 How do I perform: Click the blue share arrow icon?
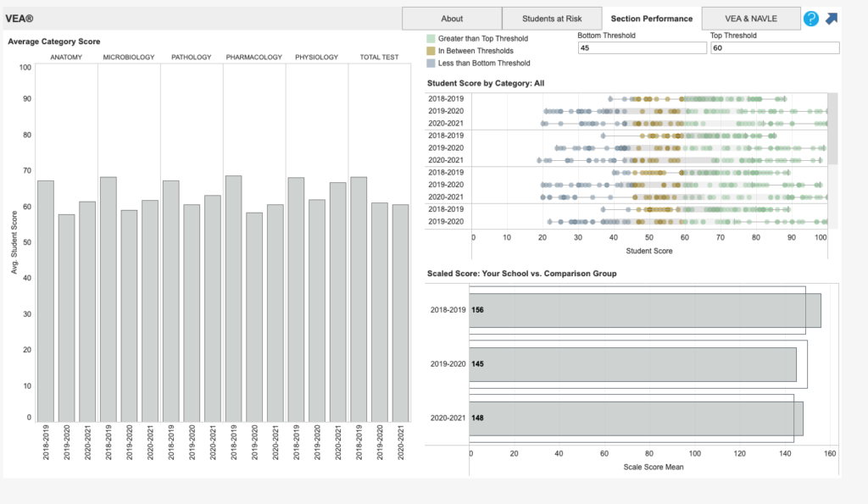(832, 19)
